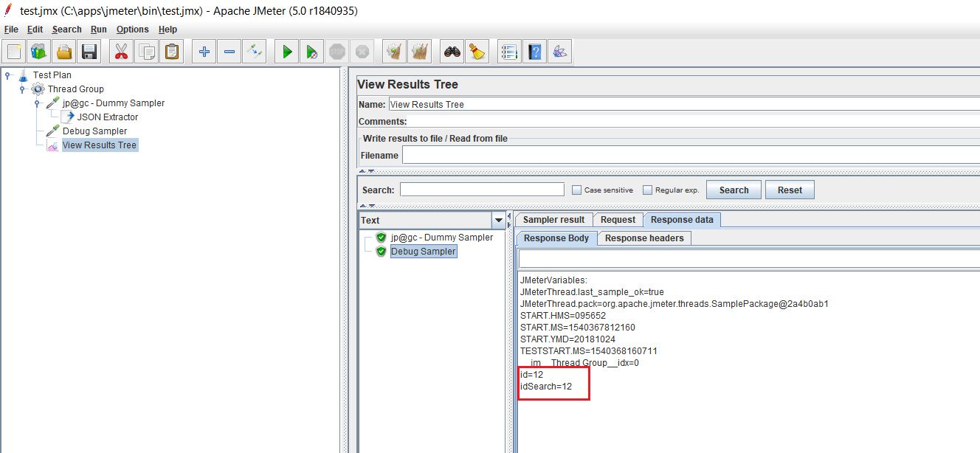The image size is (980, 453).
Task: Click the Name input field
Action: click(684, 104)
